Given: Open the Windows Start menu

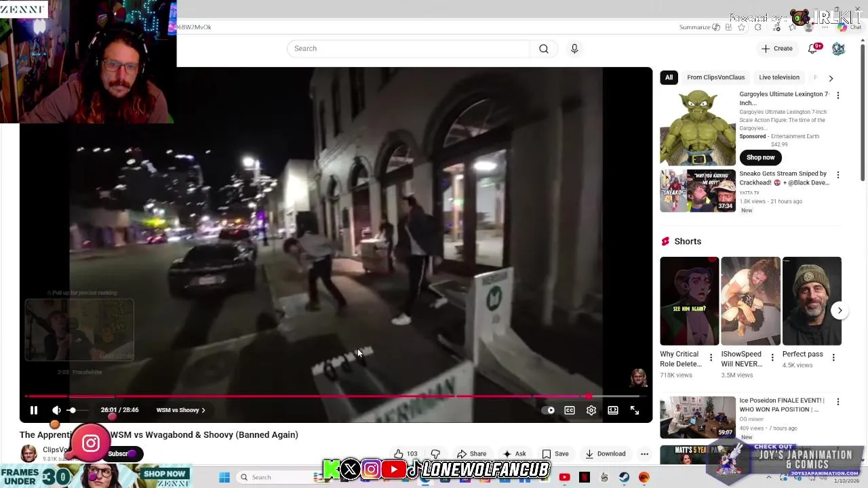Looking at the screenshot, I should [224, 477].
